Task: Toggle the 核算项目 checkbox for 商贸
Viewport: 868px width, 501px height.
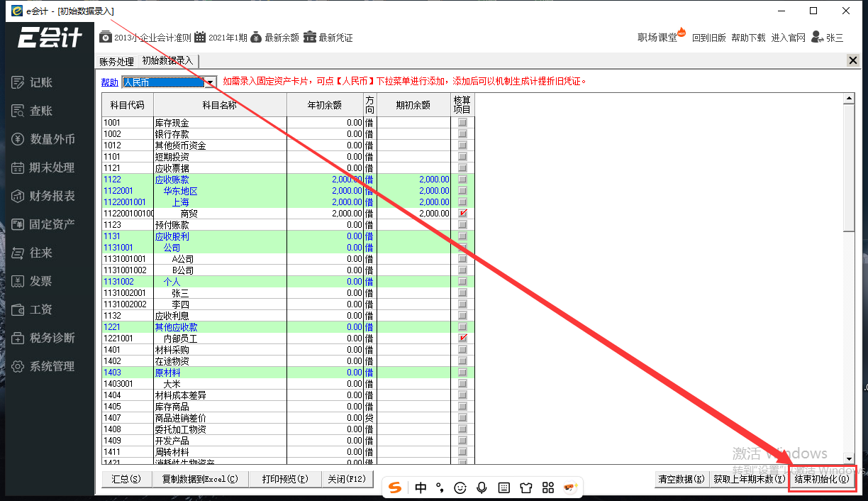Action: (462, 213)
